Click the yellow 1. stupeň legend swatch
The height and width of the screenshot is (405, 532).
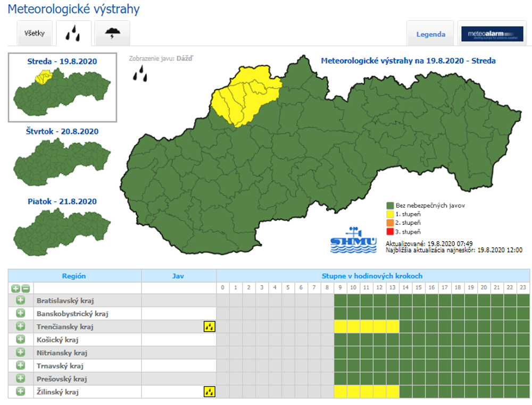pyautogui.click(x=390, y=214)
